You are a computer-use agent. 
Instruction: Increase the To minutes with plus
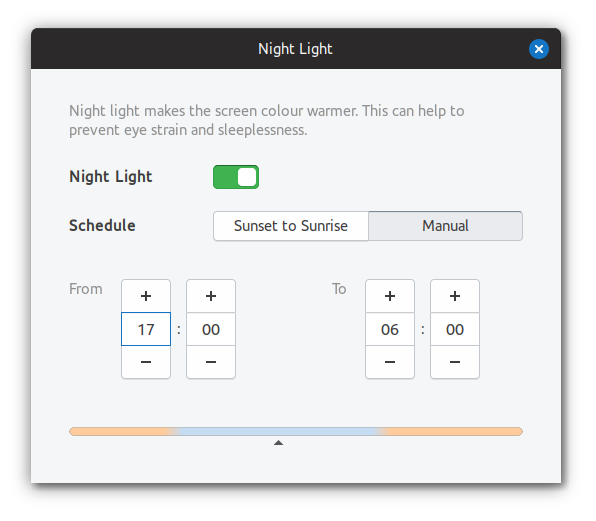pos(455,296)
